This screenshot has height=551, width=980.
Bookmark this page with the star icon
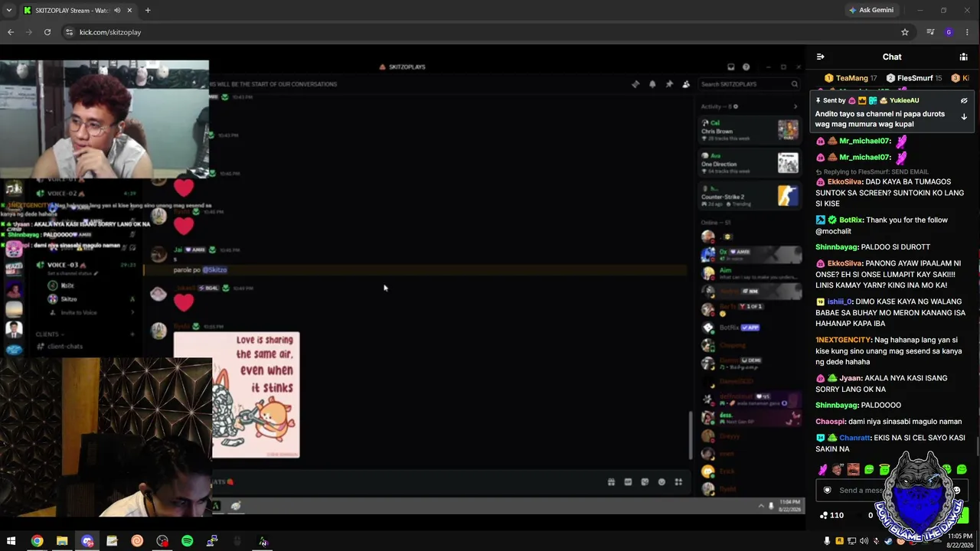pyautogui.click(x=904, y=32)
